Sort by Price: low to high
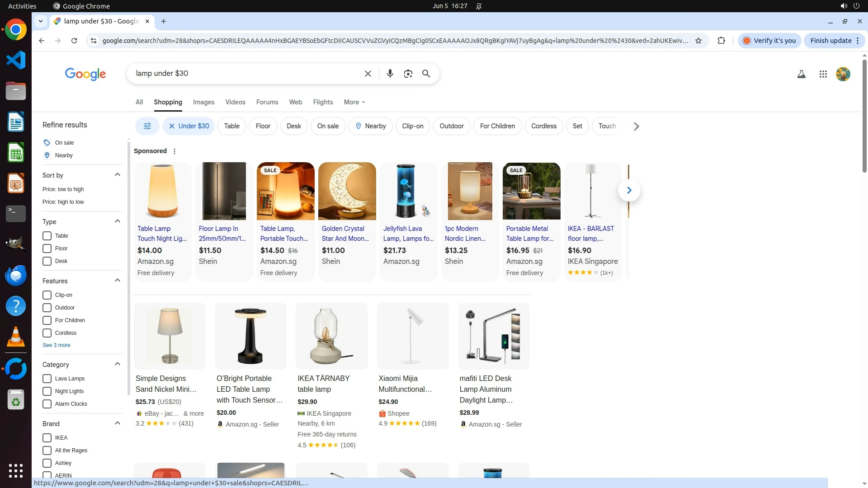The height and width of the screenshot is (488, 868). tap(63, 189)
